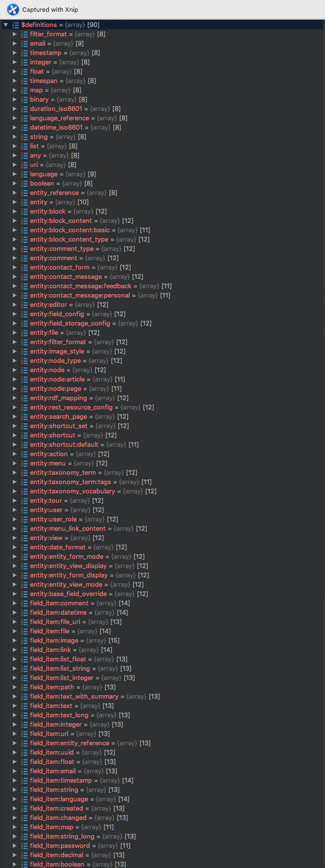This screenshot has width=325, height=868.
Task: Expand the email definition node
Action: point(14,44)
